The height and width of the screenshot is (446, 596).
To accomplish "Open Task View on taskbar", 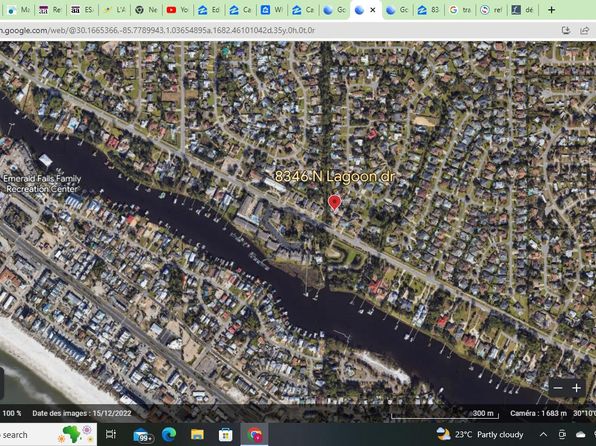I will [111, 434].
